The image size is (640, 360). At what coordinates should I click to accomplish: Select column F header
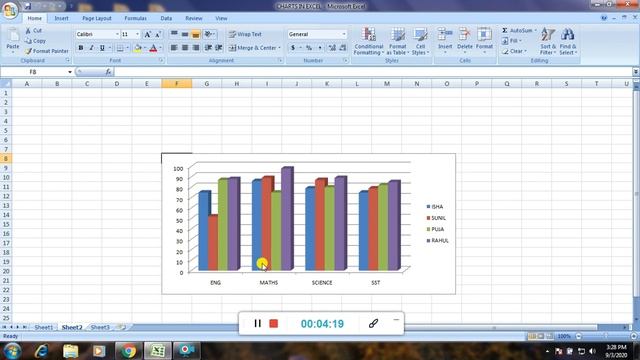(176, 84)
